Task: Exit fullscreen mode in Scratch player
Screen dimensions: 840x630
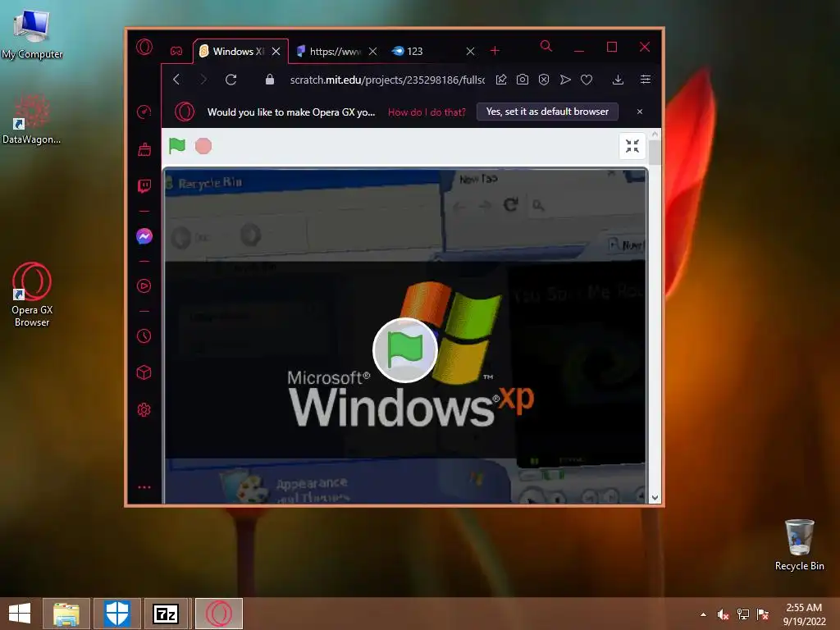Action: tap(632, 146)
